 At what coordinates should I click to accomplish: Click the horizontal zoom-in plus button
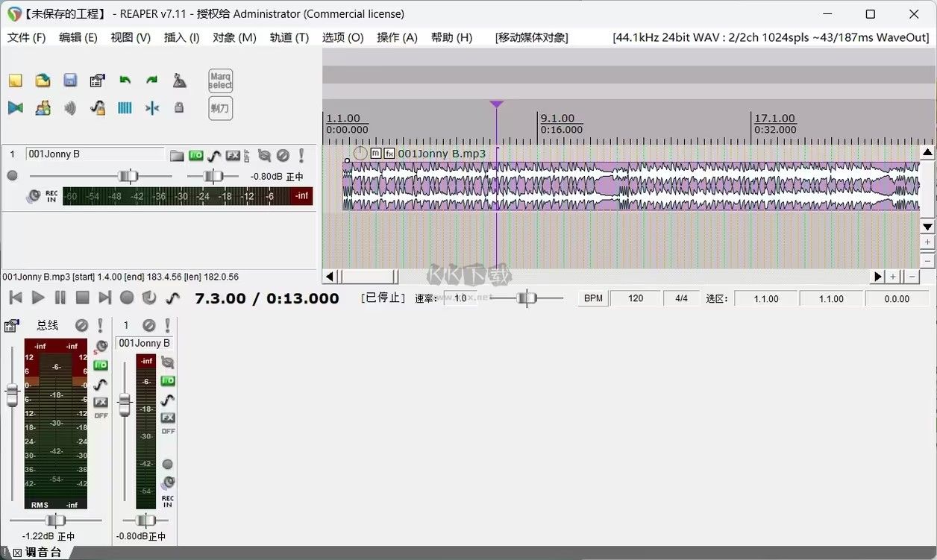tap(893, 277)
